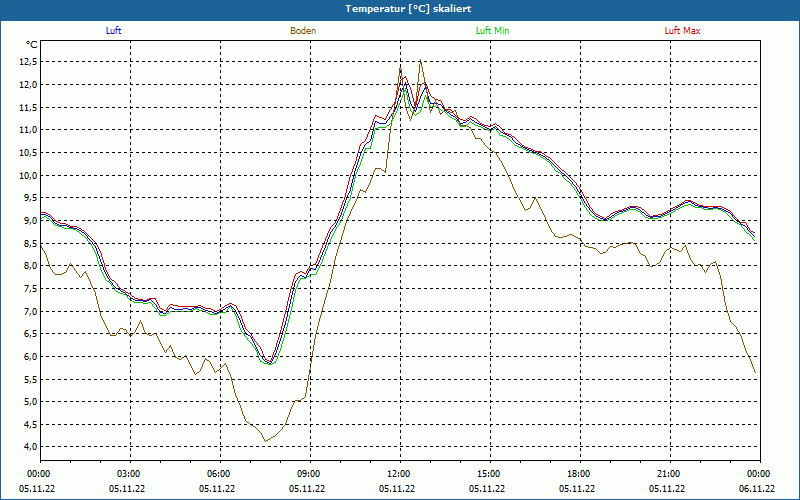Image resolution: width=800 pixels, height=500 pixels.
Task: Click the 11,5 y-axis value
Action: point(28,107)
